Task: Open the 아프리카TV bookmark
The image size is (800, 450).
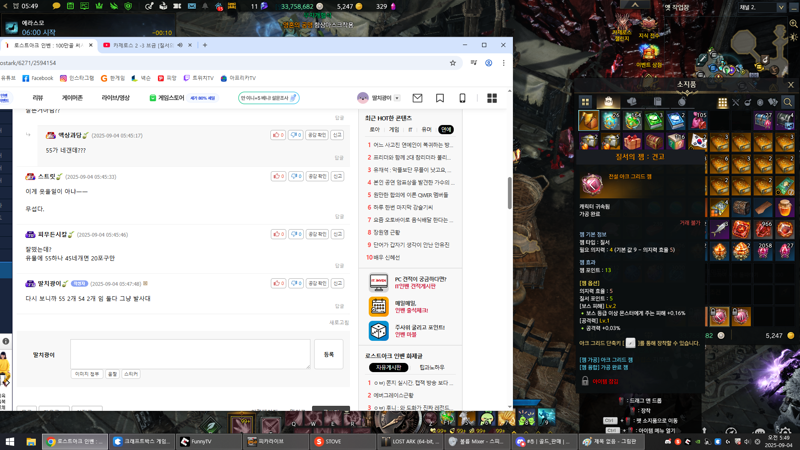Action: tap(238, 78)
